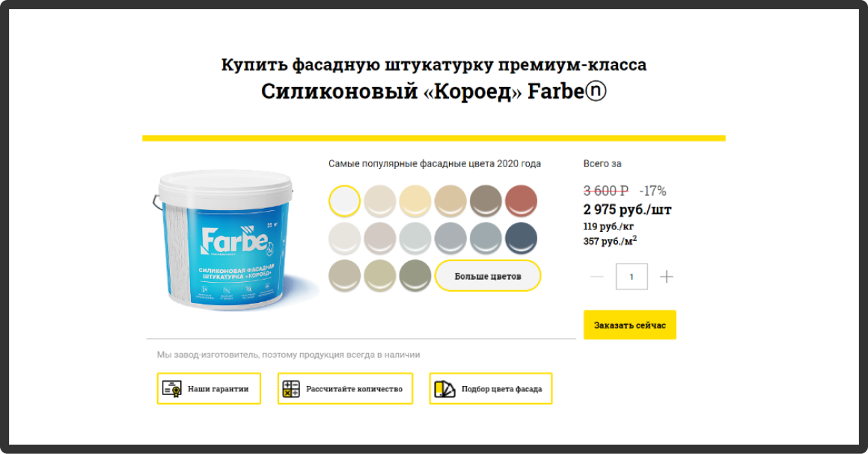
Task: Click the quantity input field
Action: (632, 276)
